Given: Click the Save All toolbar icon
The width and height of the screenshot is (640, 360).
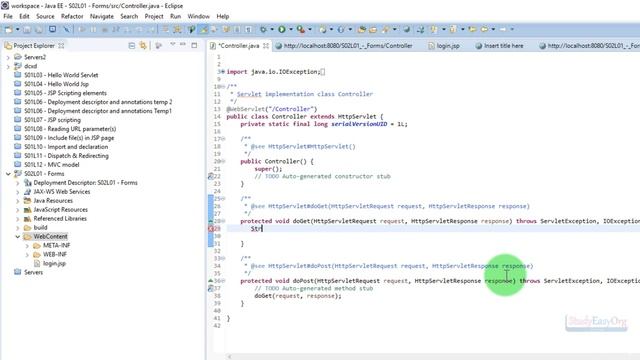Looking at the screenshot, I should 39,29.
